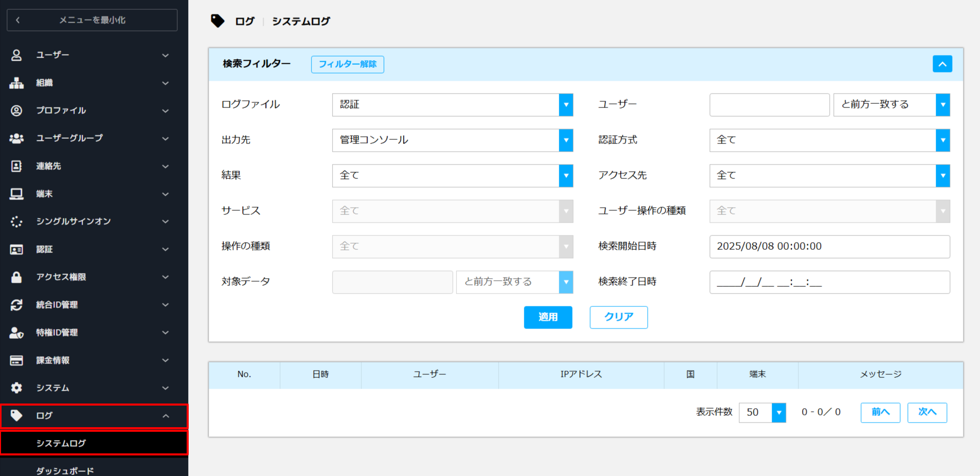
Task: Click the ユーザーグループ group icon
Action: [16, 138]
